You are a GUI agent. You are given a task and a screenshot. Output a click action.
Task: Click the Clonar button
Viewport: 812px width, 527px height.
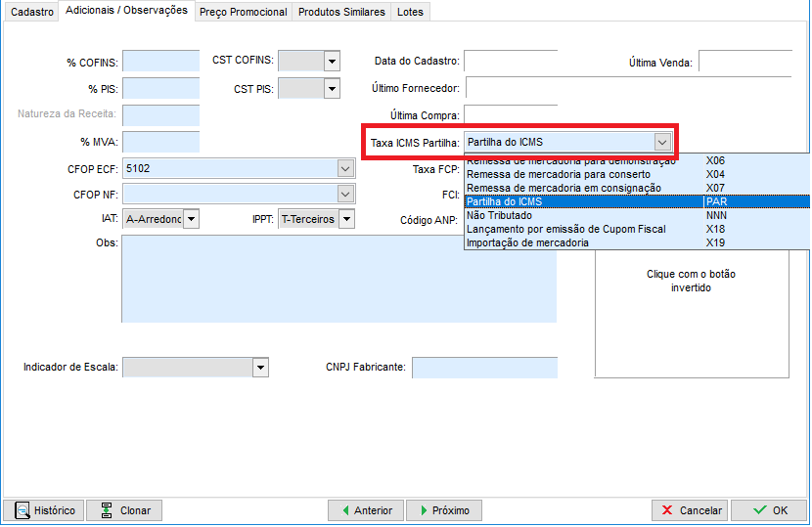click(124, 510)
